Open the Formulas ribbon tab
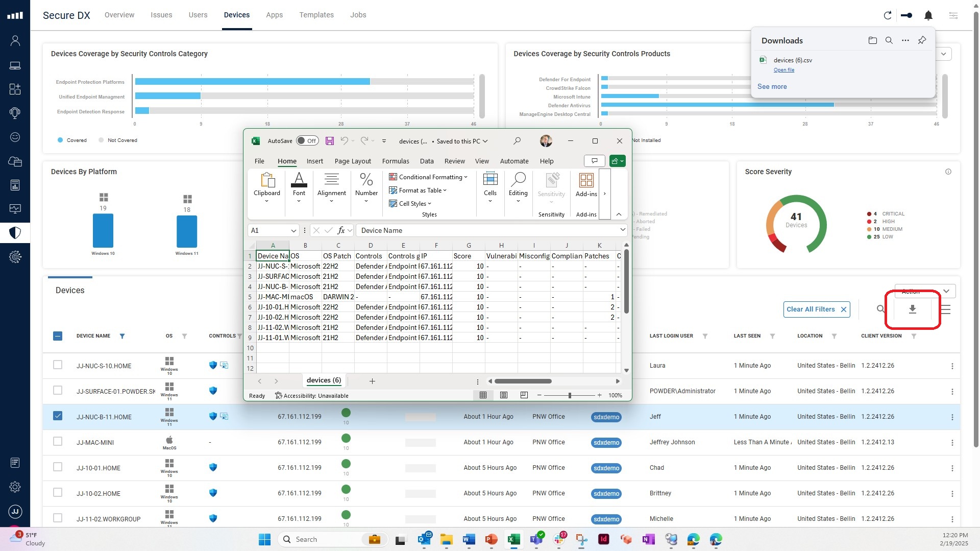Viewport: 980px width, 551px height. click(396, 161)
